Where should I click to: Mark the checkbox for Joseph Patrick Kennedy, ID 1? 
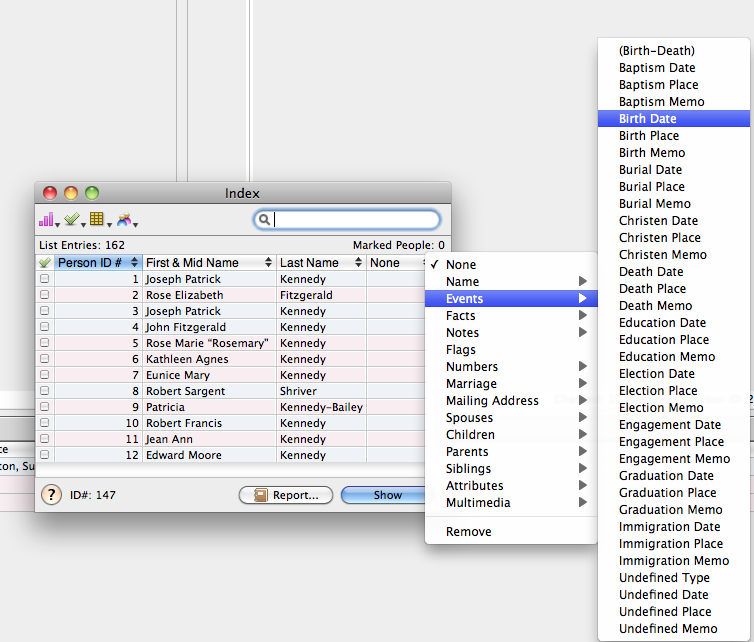[x=44, y=280]
